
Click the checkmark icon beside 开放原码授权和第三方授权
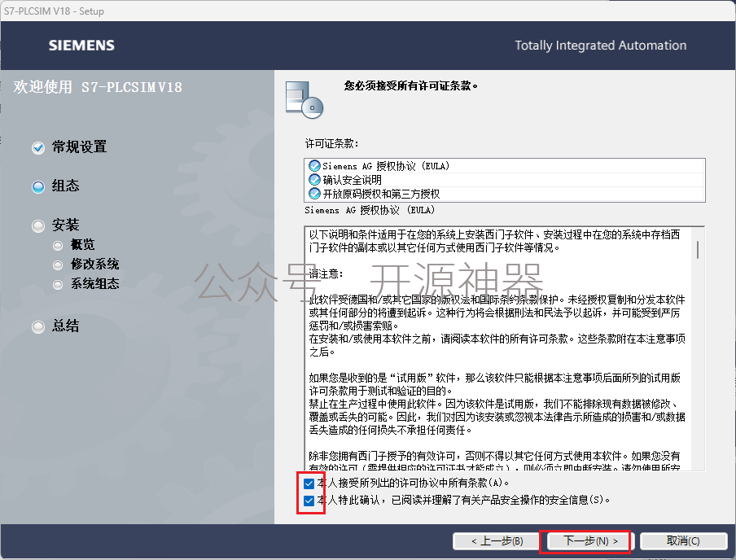(x=314, y=193)
